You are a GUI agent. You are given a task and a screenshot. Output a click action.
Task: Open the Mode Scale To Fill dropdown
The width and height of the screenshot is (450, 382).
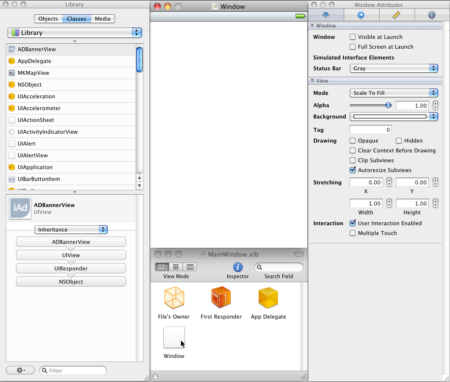(394, 93)
